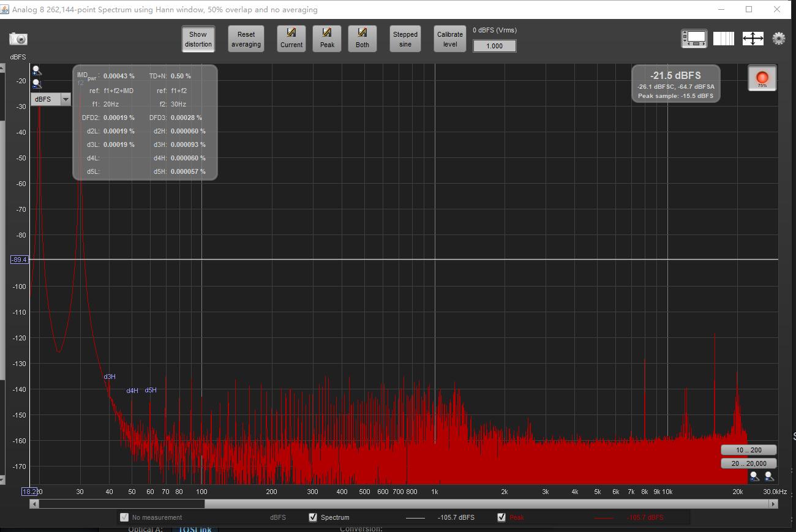The height and width of the screenshot is (532, 796).
Task: Click the f2: 30Hz value
Action: point(178,104)
